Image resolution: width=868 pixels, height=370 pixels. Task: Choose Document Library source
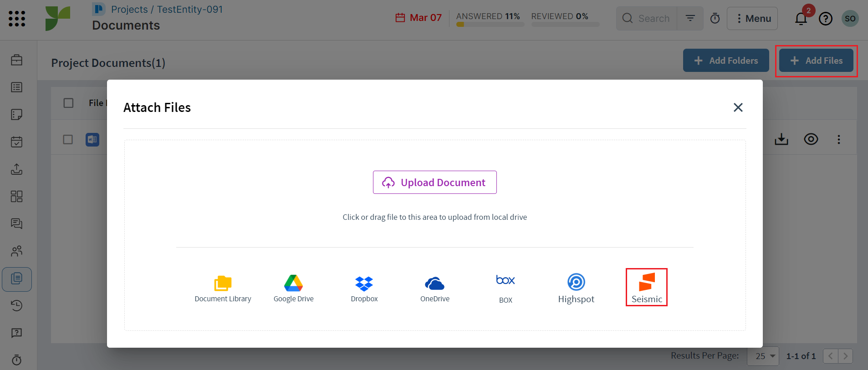(x=223, y=289)
